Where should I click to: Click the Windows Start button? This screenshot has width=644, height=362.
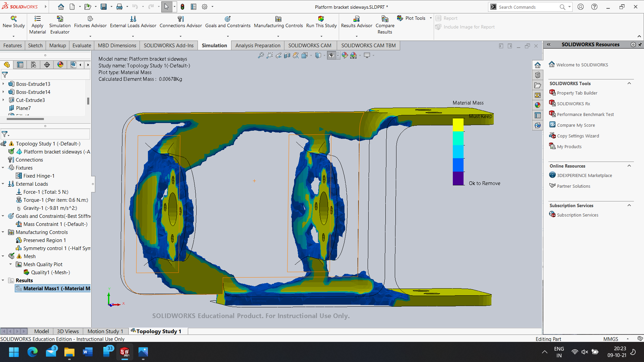click(x=14, y=352)
